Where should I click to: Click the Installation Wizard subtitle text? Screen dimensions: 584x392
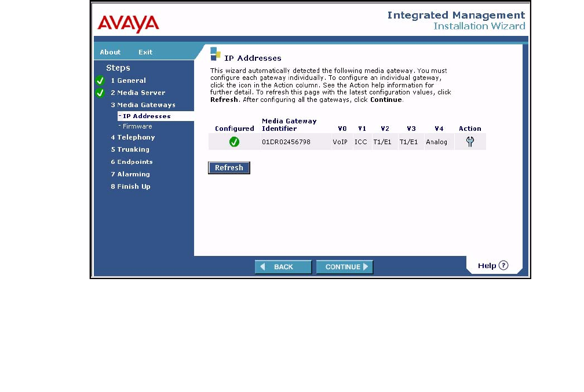[x=479, y=26]
